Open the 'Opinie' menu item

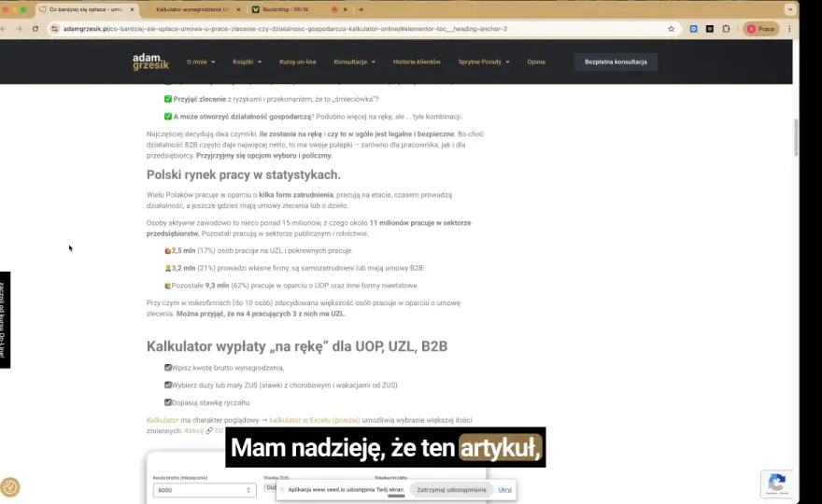pyautogui.click(x=536, y=62)
